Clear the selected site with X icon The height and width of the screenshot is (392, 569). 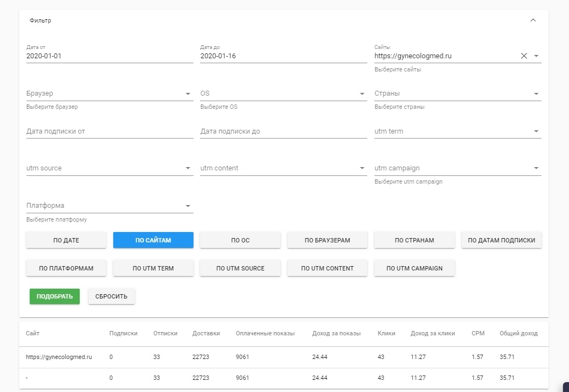[x=523, y=56]
